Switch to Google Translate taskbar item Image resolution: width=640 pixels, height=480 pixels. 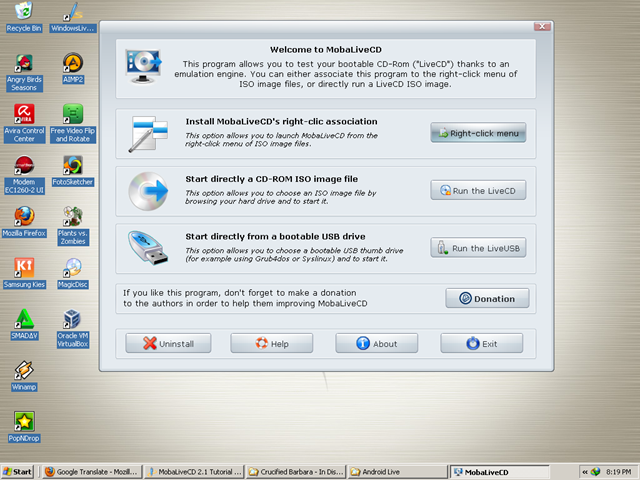[92, 472]
